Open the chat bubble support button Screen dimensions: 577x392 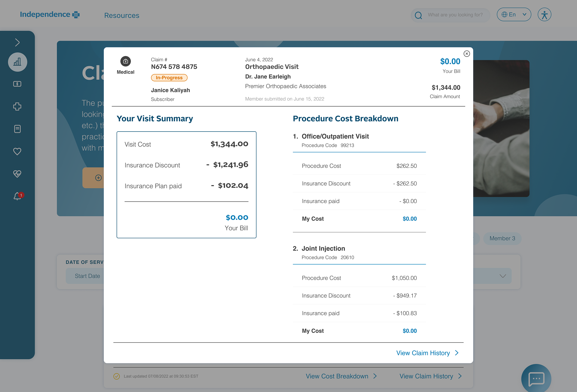point(536,379)
